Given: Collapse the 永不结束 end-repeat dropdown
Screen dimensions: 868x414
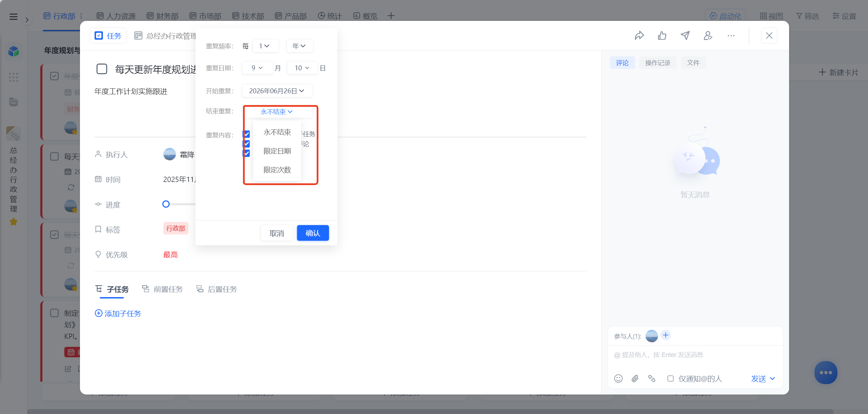Looking at the screenshot, I should tap(277, 112).
